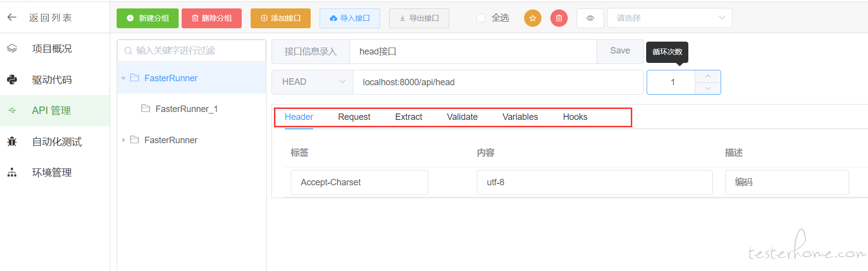Focus the keyword filter search box
868x271 pixels.
[x=192, y=51]
